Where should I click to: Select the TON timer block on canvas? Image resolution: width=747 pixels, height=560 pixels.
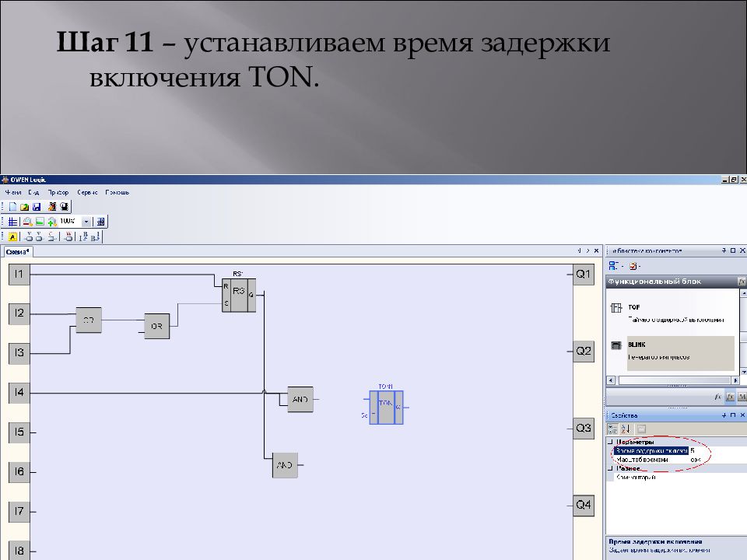386,407
